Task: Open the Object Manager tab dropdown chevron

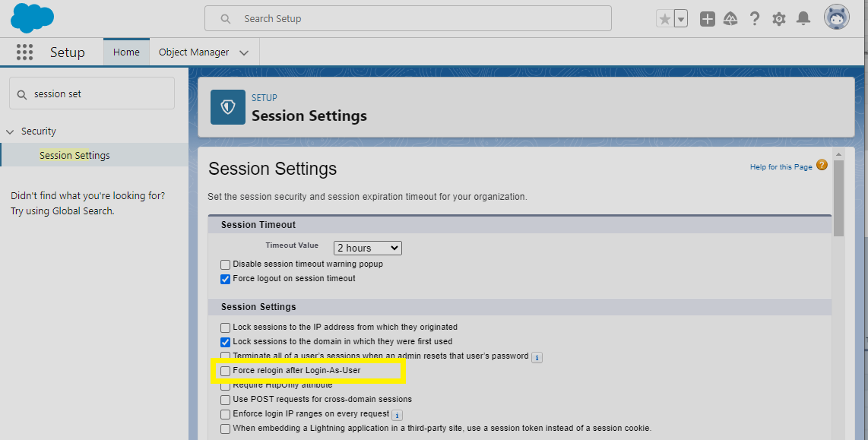Action: click(x=244, y=52)
